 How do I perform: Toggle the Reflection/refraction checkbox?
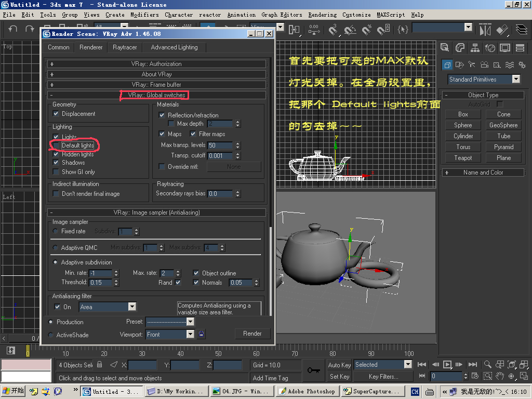tap(162, 115)
